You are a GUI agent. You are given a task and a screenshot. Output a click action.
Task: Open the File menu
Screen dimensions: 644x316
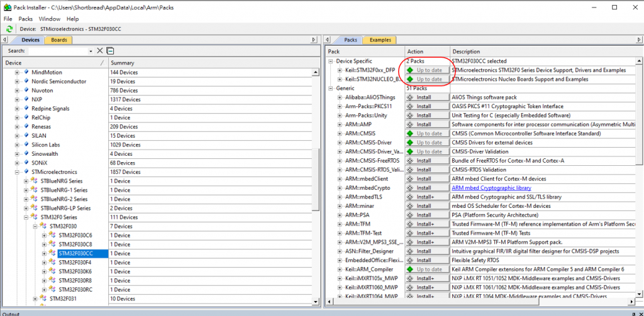pos(8,19)
